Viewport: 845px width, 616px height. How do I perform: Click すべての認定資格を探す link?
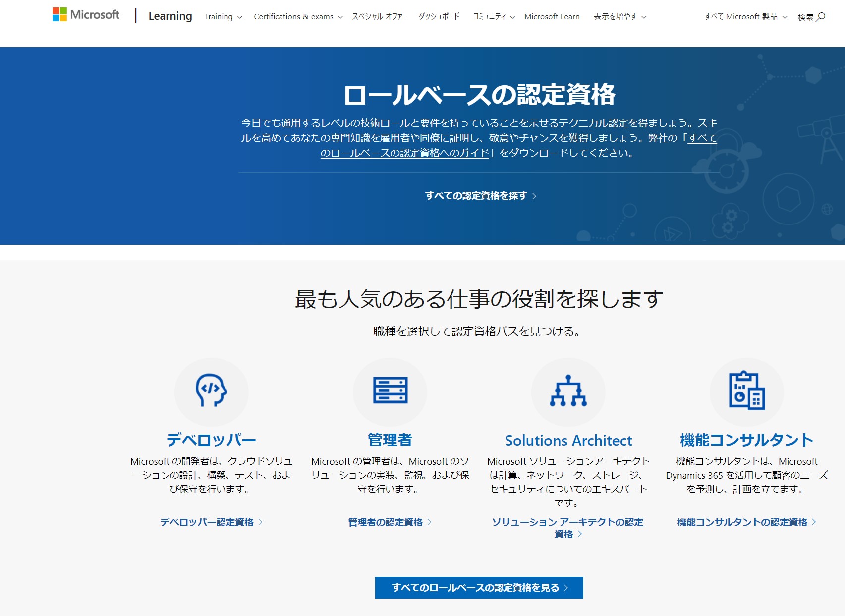tap(480, 196)
